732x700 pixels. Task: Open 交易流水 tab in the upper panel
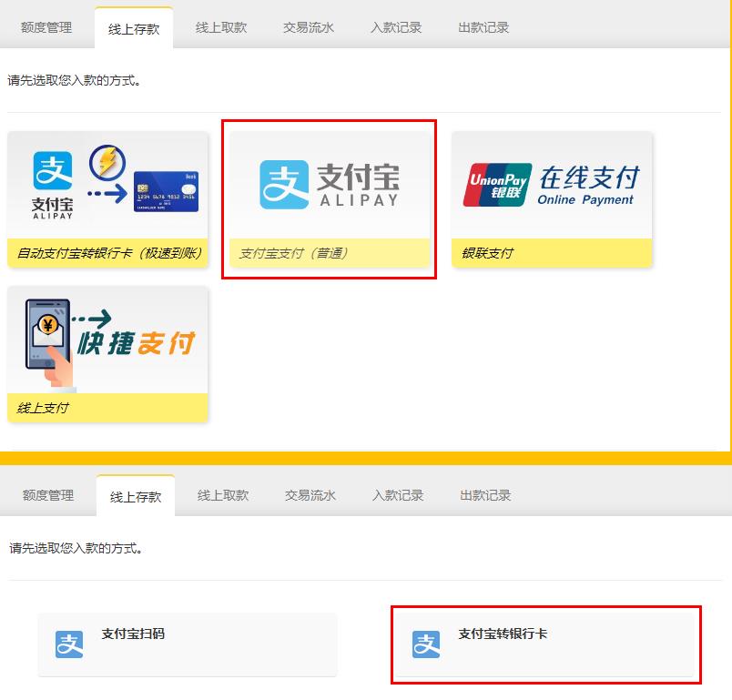pos(309,27)
